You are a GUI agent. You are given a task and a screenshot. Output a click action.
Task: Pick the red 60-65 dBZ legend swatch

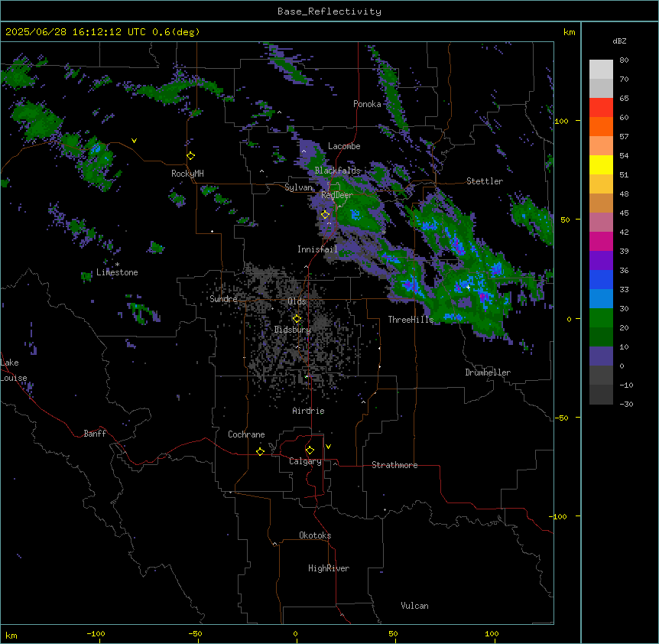pyautogui.click(x=601, y=107)
